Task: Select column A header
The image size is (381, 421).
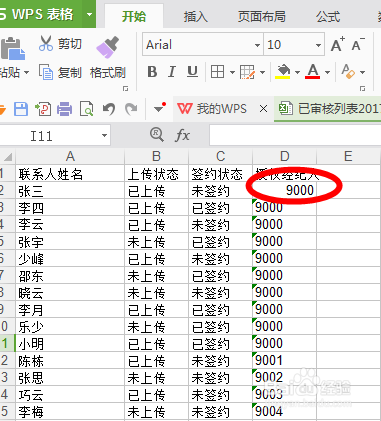Action: [70, 156]
